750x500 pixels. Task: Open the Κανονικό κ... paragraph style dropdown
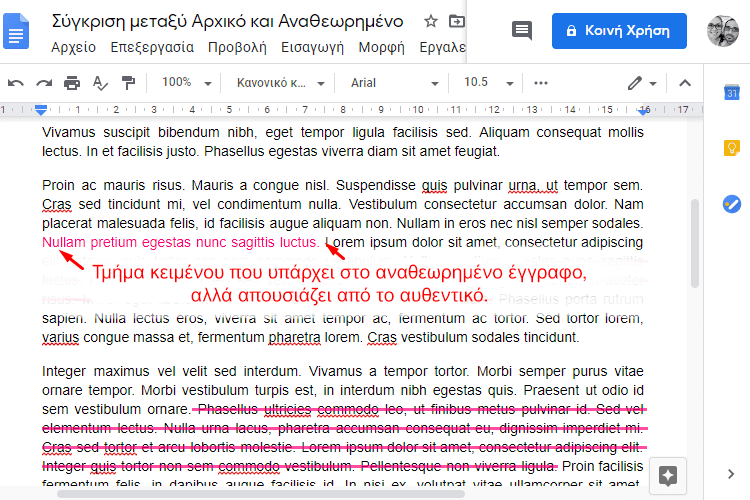[x=280, y=83]
